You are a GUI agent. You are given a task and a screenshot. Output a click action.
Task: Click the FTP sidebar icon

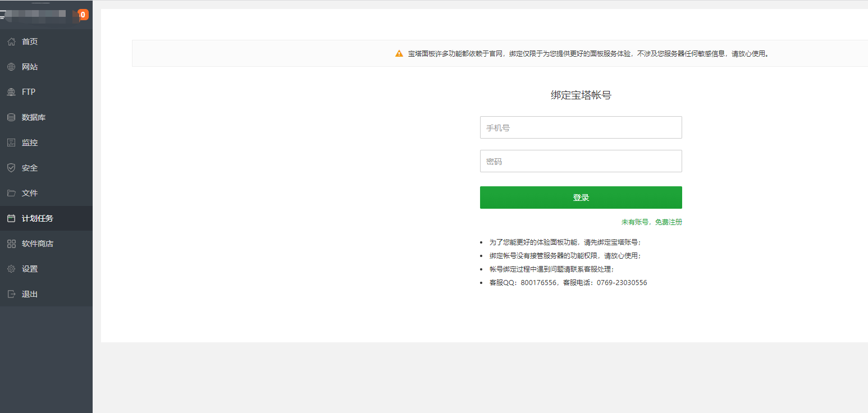(11, 92)
